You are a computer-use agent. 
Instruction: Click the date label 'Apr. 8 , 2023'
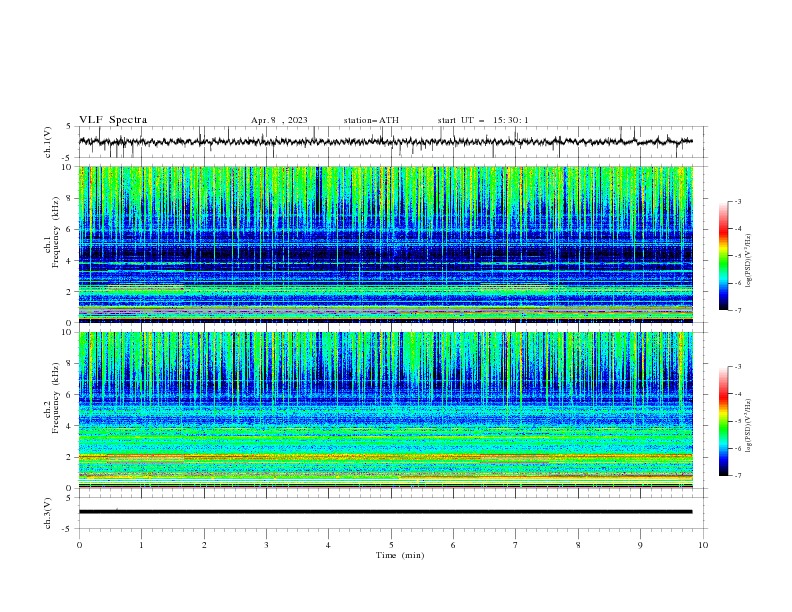point(279,120)
